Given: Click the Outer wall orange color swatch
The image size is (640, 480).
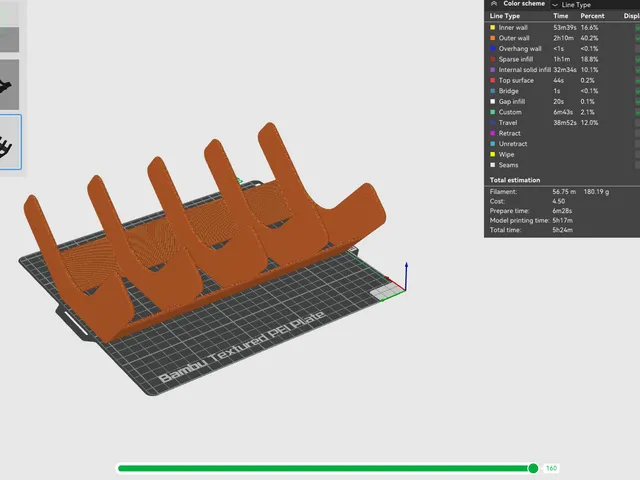Looking at the screenshot, I should click(x=493, y=38).
